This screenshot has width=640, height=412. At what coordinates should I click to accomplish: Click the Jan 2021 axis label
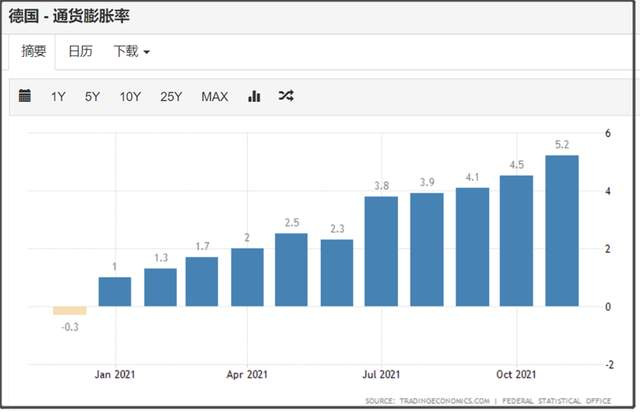click(115, 374)
